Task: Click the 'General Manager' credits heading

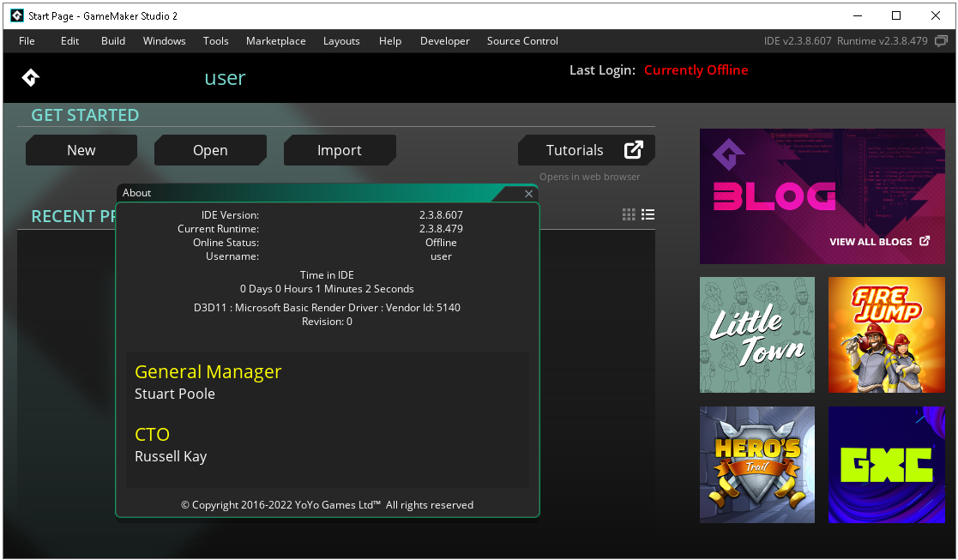Action: (208, 372)
